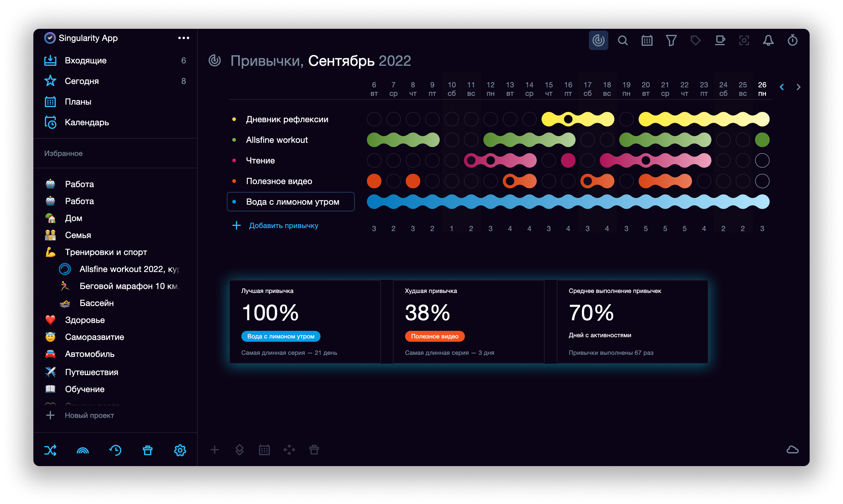Open Беговой марафон 10 км subproject
843x504 pixels.
click(119, 286)
